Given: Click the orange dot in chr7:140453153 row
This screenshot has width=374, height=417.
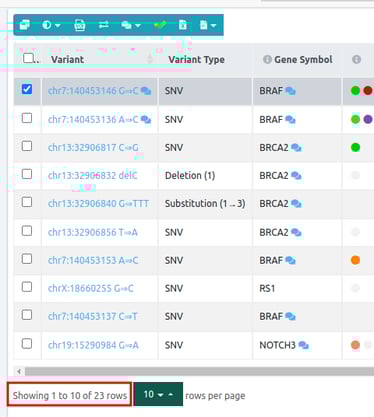Looking at the screenshot, I should tap(355, 260).
